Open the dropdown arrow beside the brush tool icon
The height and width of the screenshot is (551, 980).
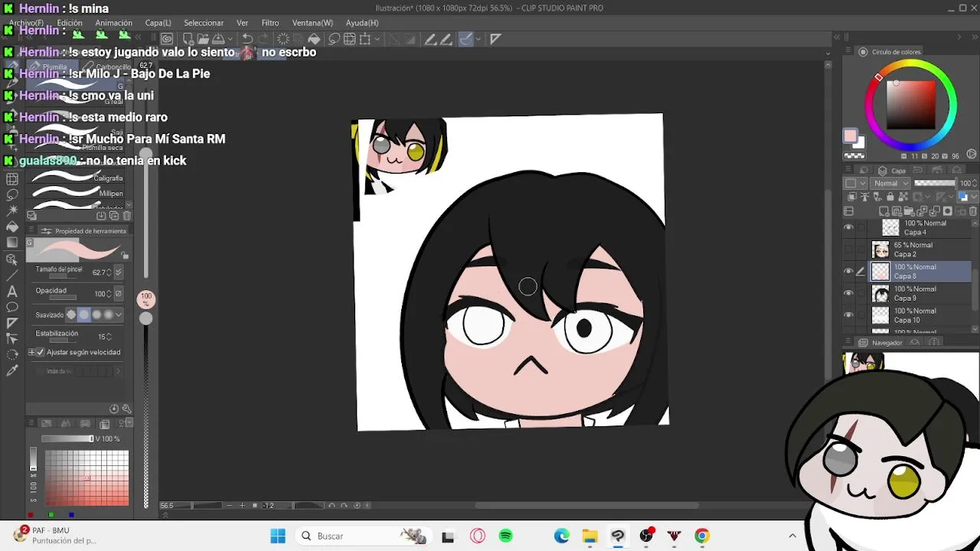click(x=479, y=39)
